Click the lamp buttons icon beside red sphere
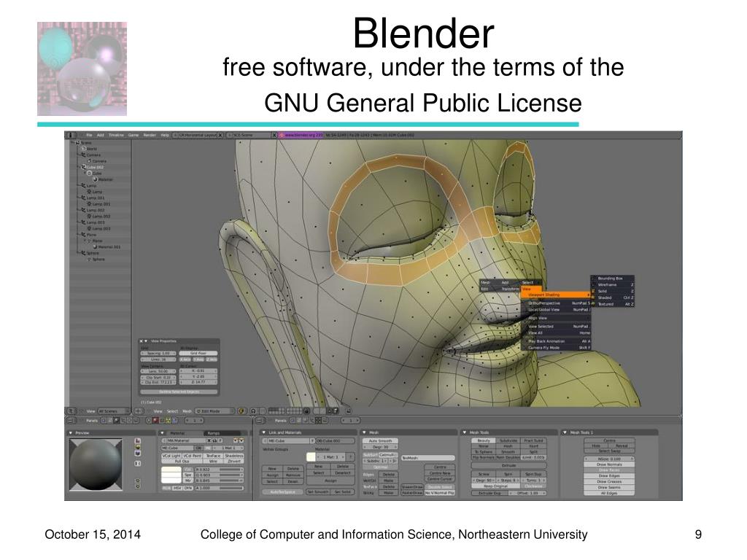The width and height of the screenshot is (747, 560). coord(149,421)
